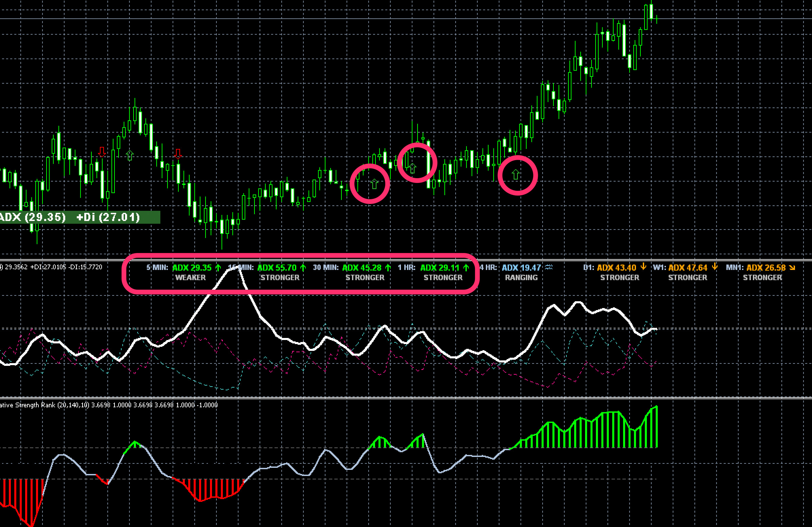Select the second red sell arrow on chart

point(178,154)
